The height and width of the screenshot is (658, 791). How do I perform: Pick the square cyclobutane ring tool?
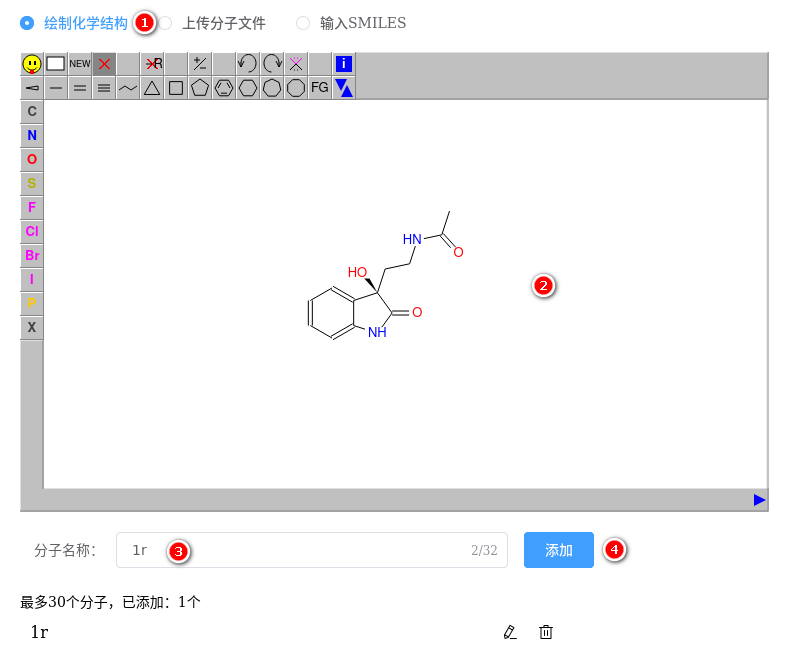(x=176, y=88)
